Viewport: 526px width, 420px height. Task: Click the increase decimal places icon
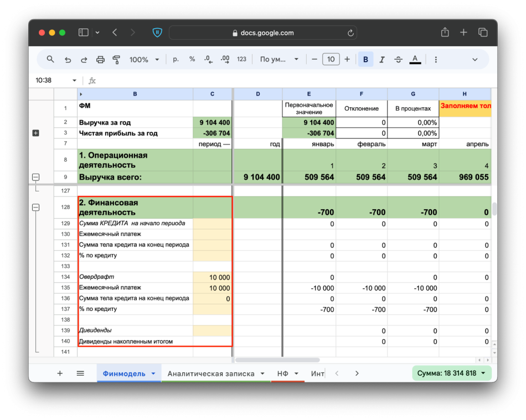coord(225,59)
